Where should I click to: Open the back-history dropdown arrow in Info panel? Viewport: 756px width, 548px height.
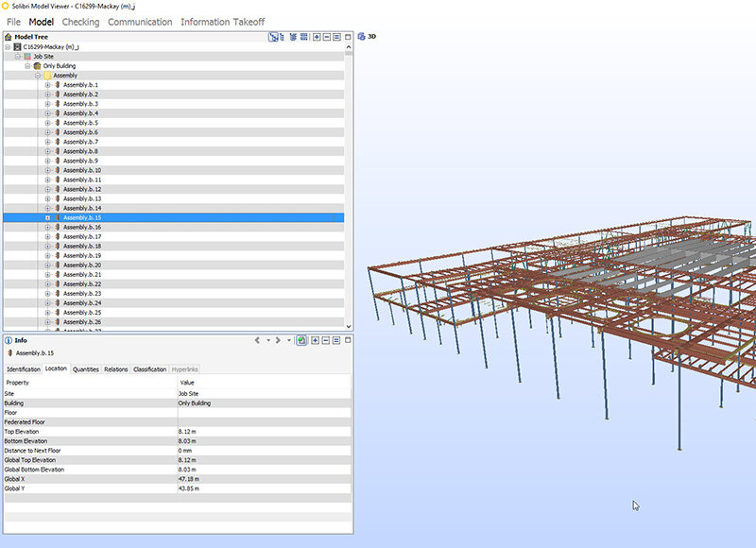pos(268,340)
